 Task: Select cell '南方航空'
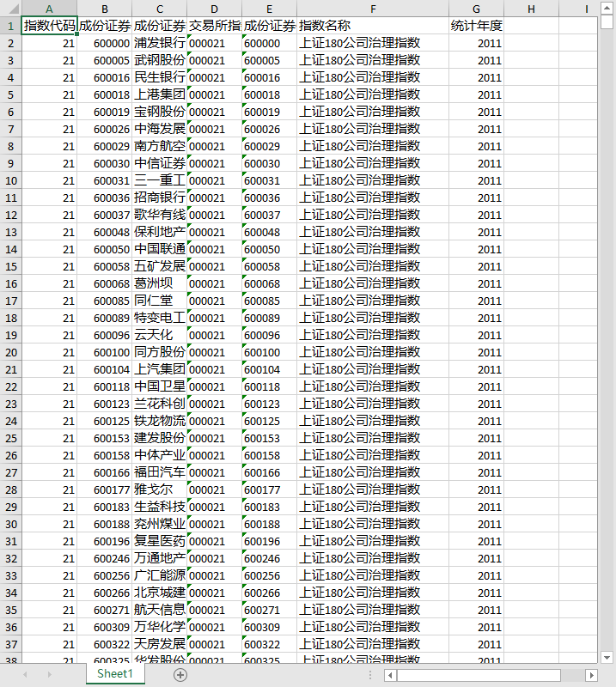(160, 146)
